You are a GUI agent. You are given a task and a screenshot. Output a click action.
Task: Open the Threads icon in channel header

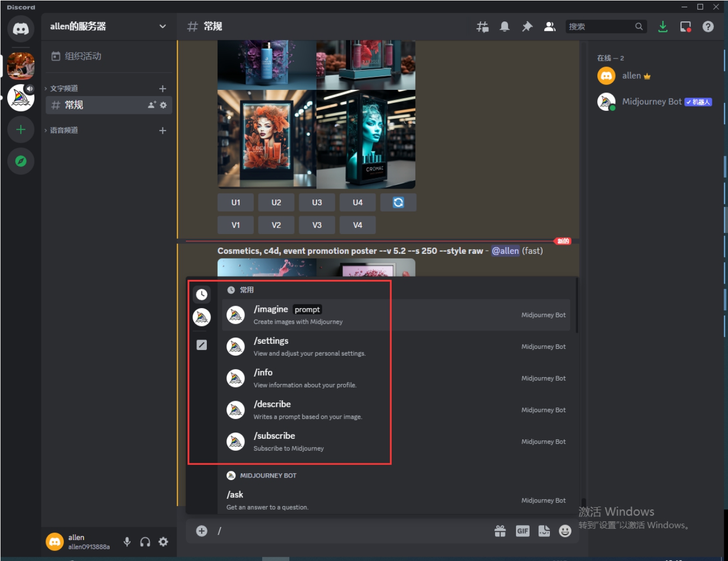(482, 27)
